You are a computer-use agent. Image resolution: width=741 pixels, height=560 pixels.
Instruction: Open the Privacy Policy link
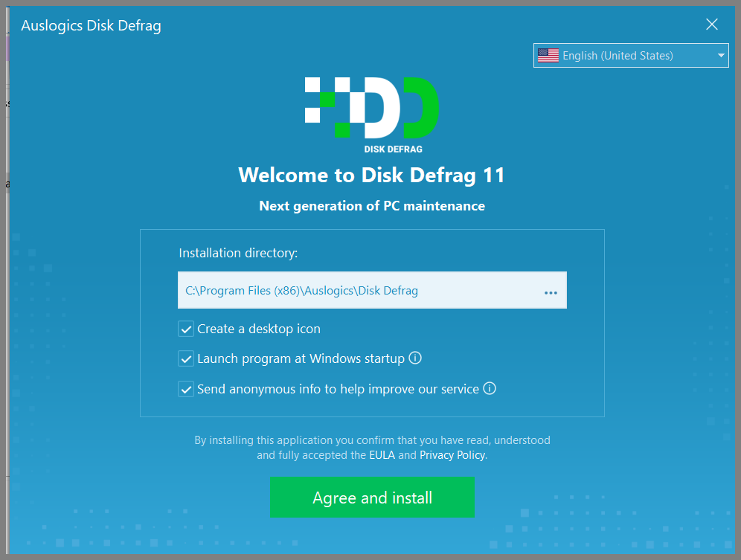point(452,455)
